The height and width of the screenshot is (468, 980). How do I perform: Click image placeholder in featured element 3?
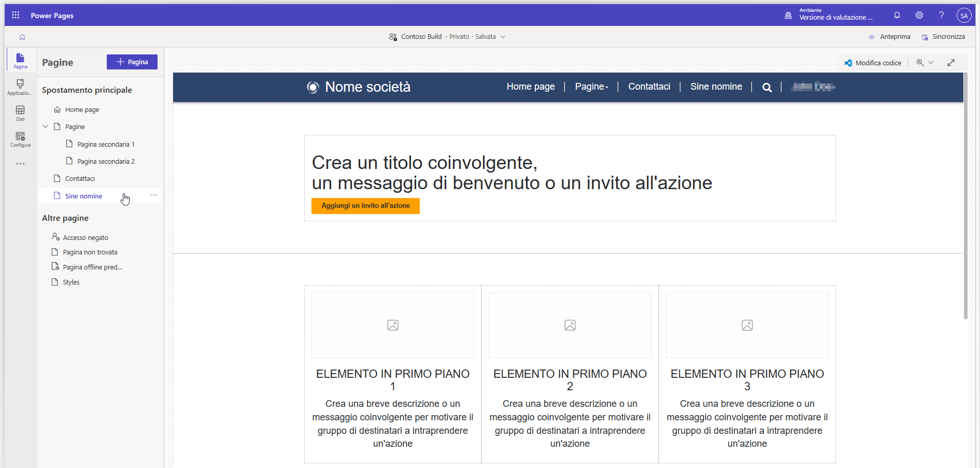click(747, 325)
